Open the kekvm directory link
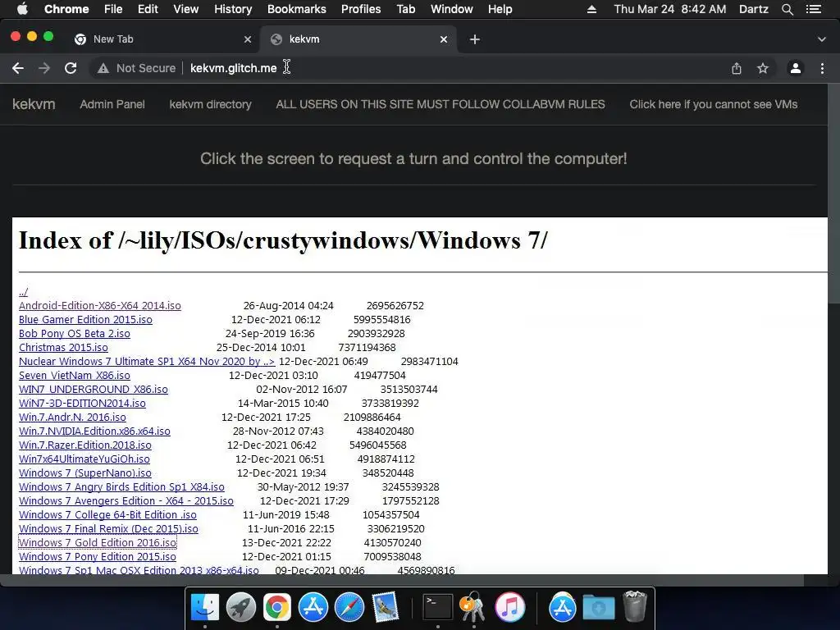 [x=211, y=104]
